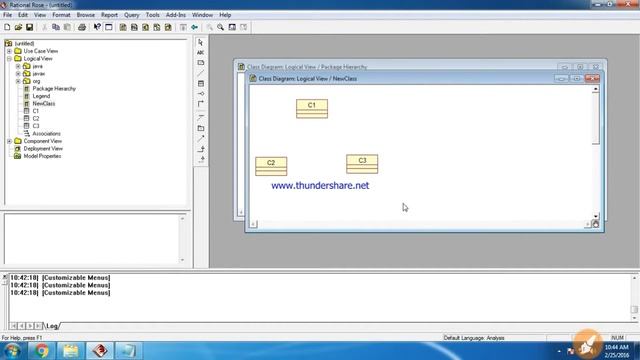Screen dimensions: 640x360
Task: Expand the org package node
Action: click(18, 81)
